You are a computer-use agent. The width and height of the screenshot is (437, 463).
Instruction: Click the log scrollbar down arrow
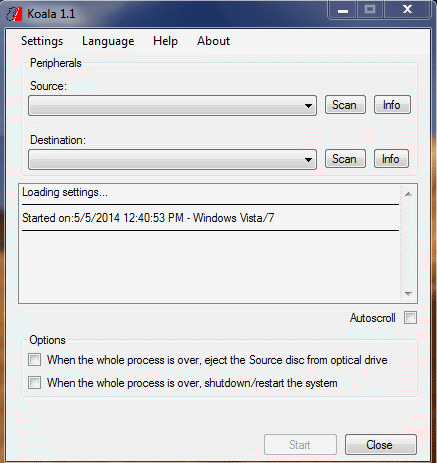[408, 294]
